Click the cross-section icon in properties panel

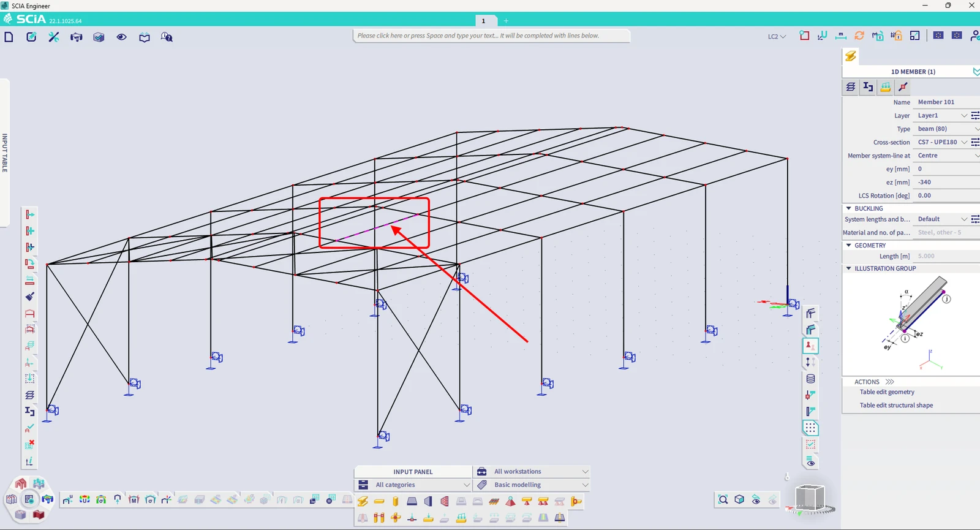868,87
